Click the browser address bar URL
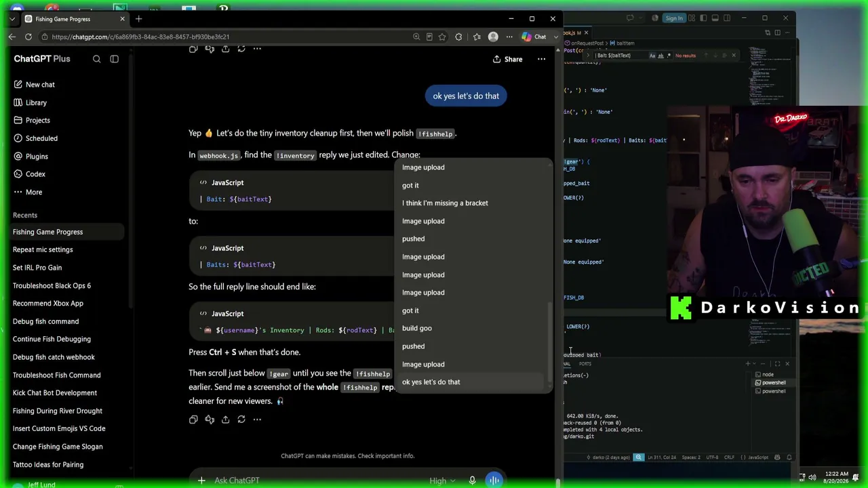868x488 pixels. (x=140, y=37)
